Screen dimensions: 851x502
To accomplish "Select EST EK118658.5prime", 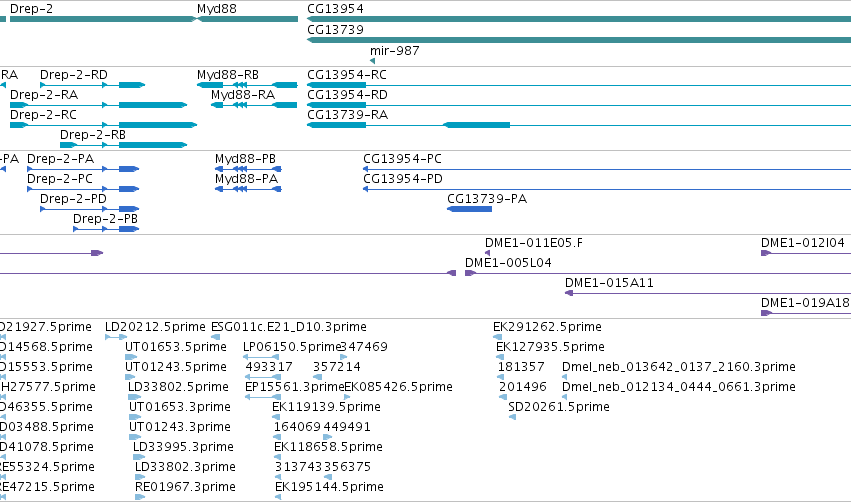I will (328, 447).
